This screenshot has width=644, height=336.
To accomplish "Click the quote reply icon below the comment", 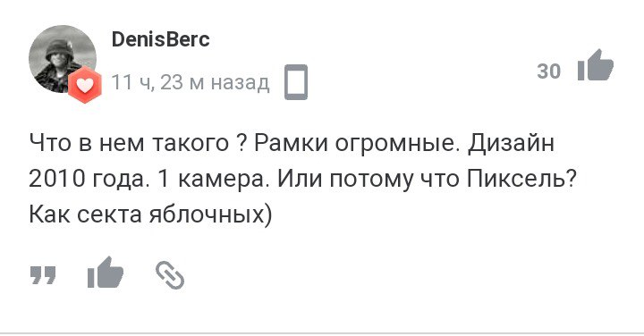I will 43,275.
